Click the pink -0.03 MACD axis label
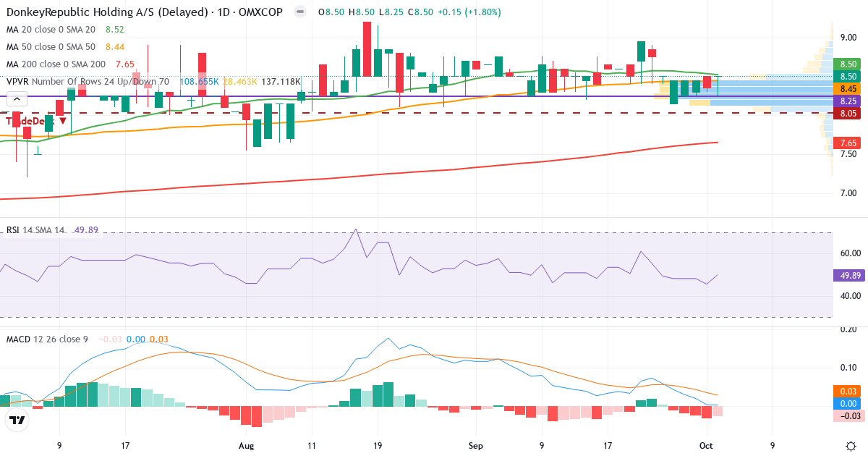This screenshot has width=868, height=456. click(x=848, y=415)
